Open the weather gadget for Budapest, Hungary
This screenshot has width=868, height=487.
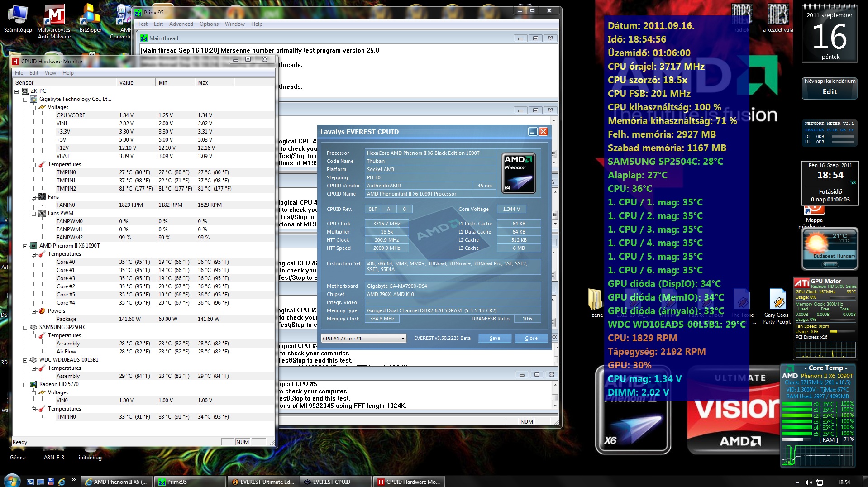830,249
